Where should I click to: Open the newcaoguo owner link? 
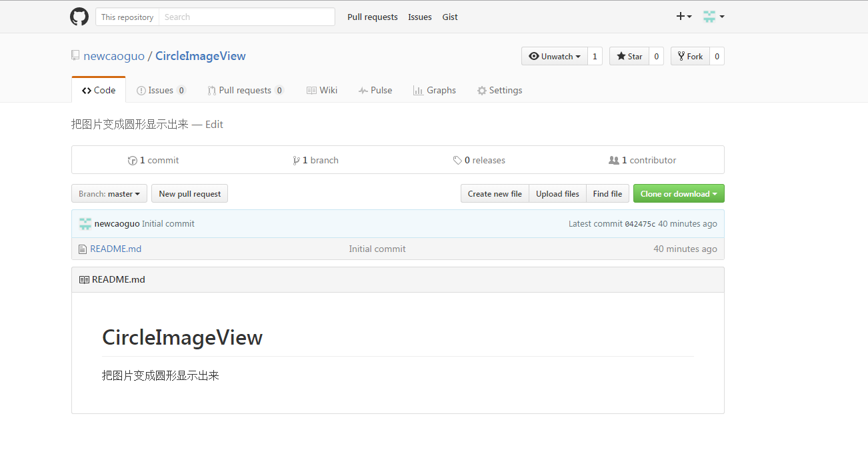point(114,56)
